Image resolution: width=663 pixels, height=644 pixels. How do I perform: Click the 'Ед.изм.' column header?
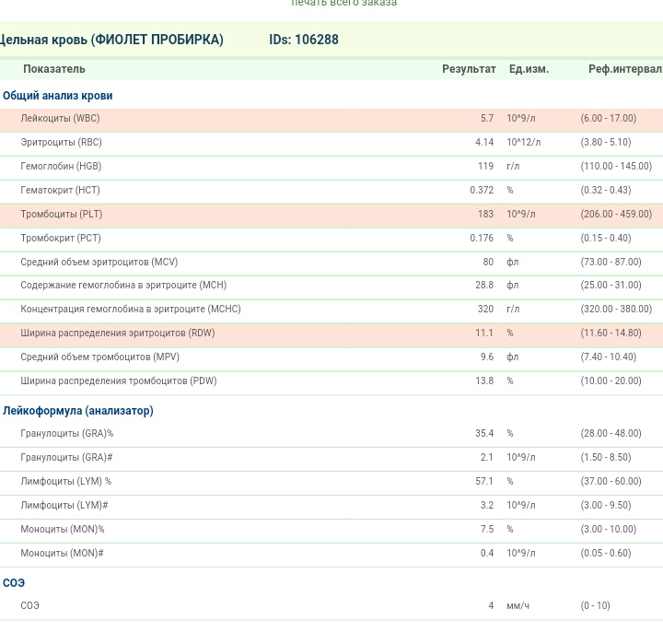tap(529, 69)
